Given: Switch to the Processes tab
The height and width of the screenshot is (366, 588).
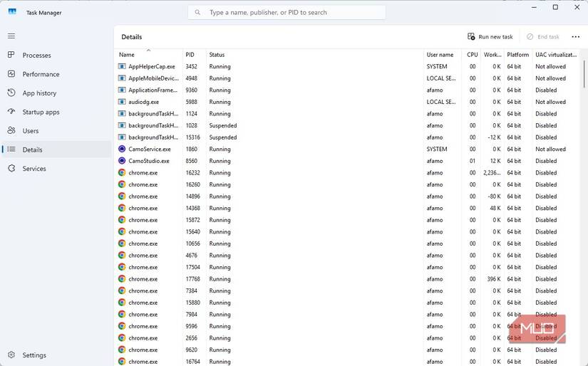Looking at the screenshot, I should tap(56, 55).
